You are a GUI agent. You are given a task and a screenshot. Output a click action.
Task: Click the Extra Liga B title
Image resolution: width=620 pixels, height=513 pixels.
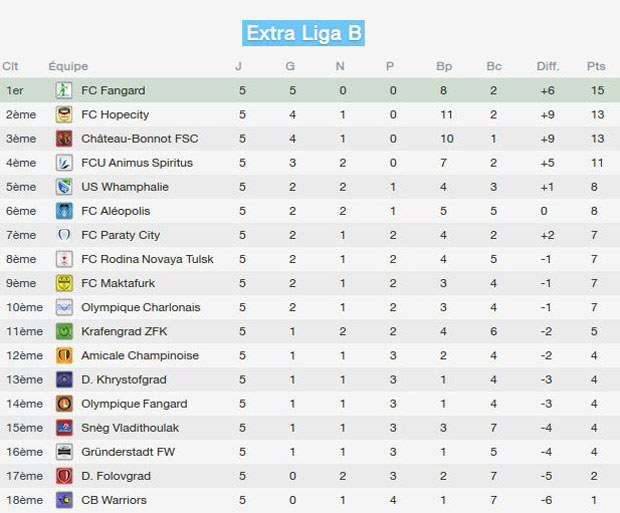(x=303, y=33)
